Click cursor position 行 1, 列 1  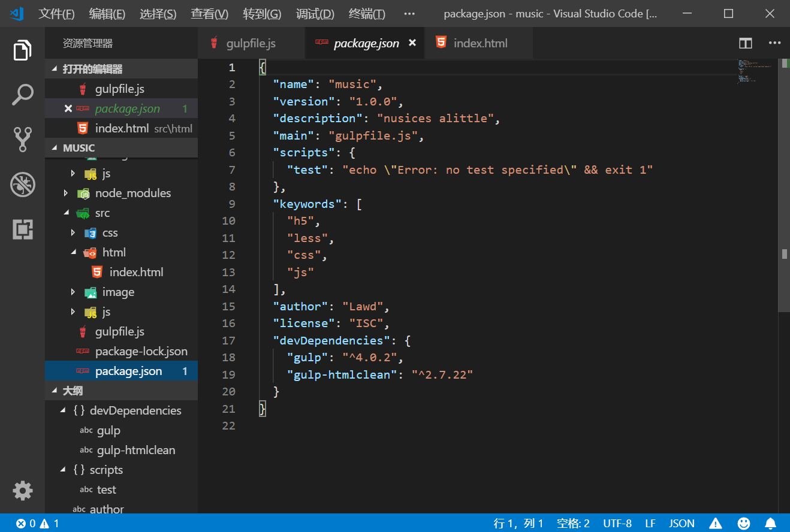click(x=518, y=523)
